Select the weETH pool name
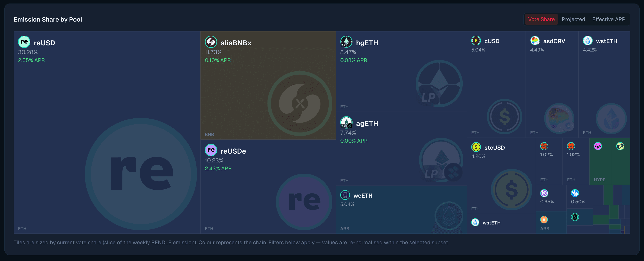This screenshot has height=261, width=644. 363,196
